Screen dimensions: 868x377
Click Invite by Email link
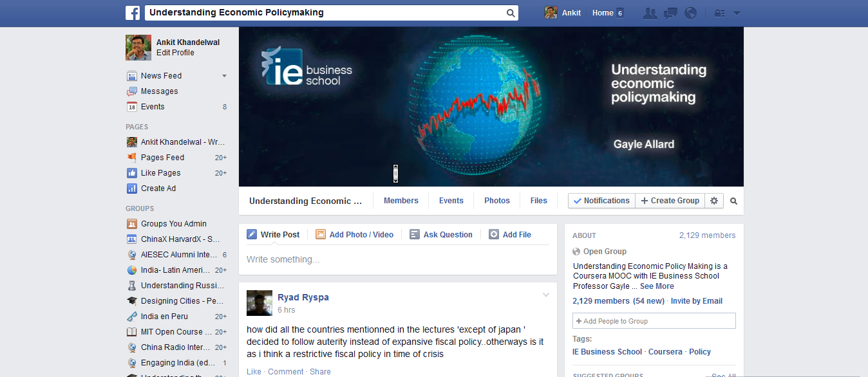click(697, 301)
